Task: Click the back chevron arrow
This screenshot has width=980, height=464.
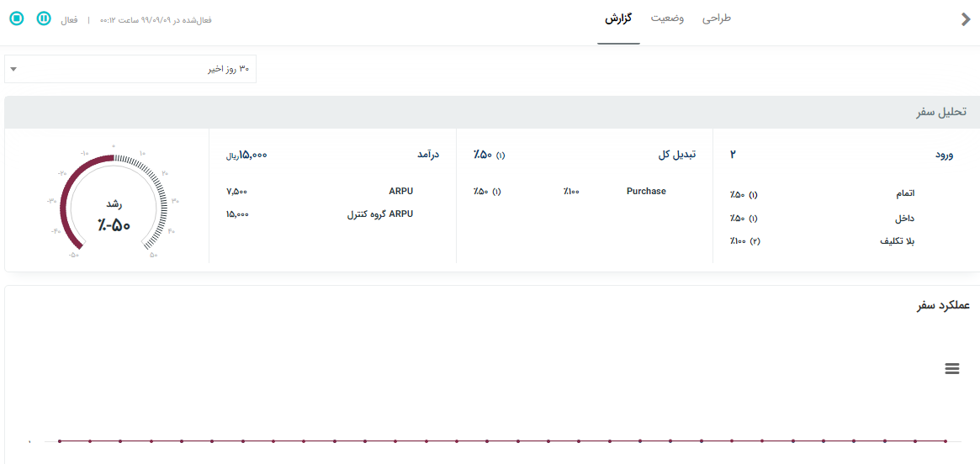Action: 966,19
